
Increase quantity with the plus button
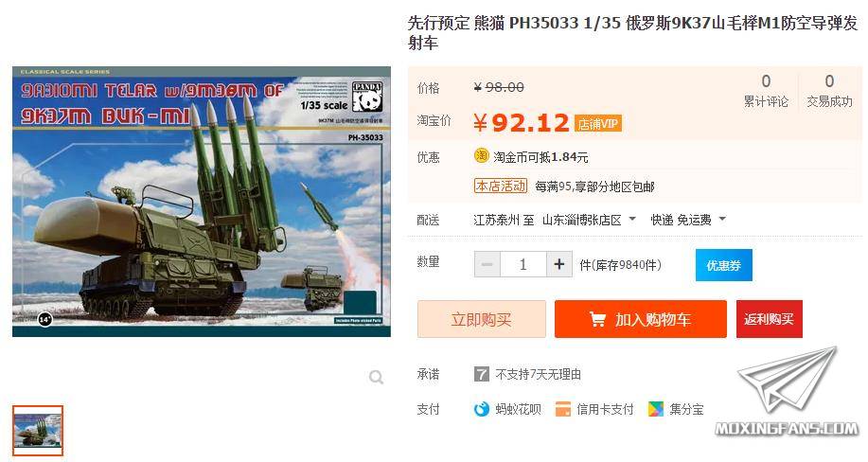(559, 264)
